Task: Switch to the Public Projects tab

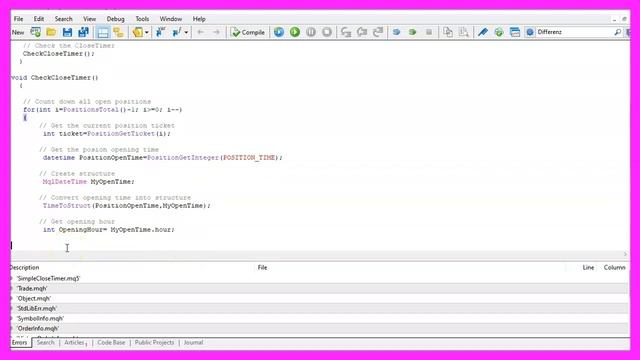Action: click(154, 342)
